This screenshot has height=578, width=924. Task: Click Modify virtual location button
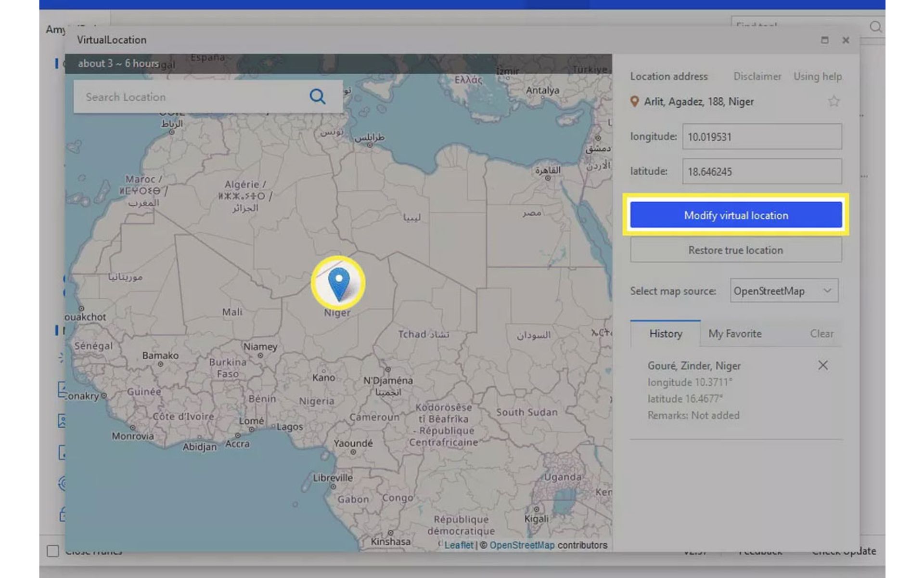(736, 215)
